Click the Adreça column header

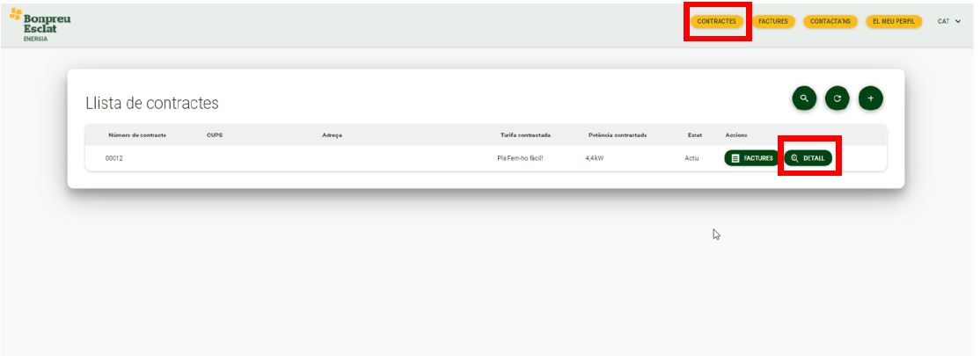(333, 135)
